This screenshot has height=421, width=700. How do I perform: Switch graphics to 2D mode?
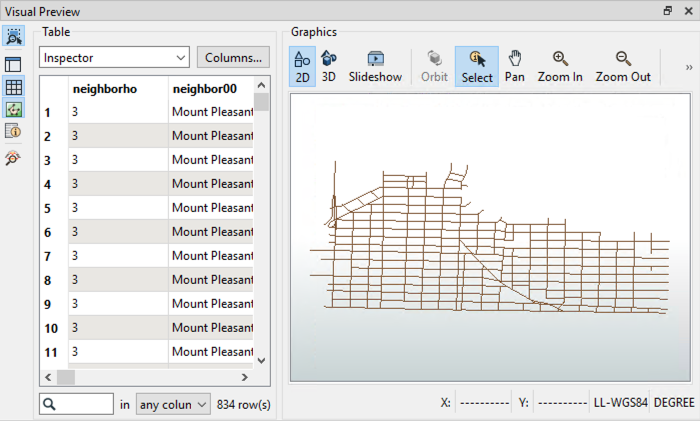pos(302,67)
